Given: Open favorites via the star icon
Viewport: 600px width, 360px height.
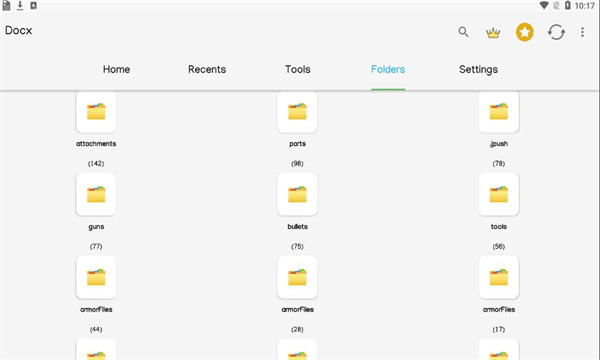Looking at the screenshot, I should pyautogui.click(x=525, y=32).
